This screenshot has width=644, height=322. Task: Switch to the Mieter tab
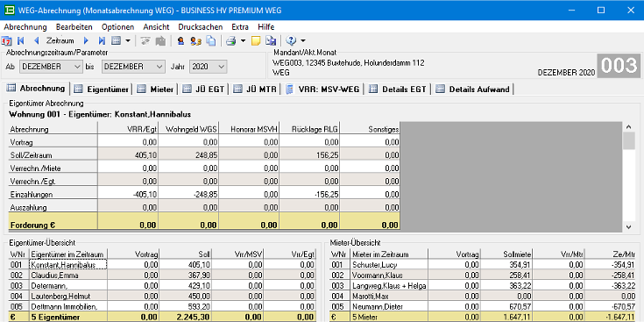156,89
